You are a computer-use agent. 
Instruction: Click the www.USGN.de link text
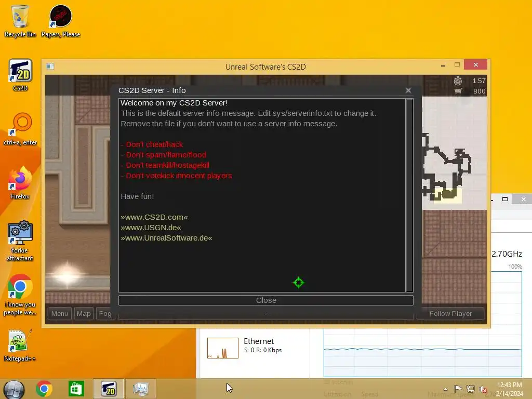(151, 228)
